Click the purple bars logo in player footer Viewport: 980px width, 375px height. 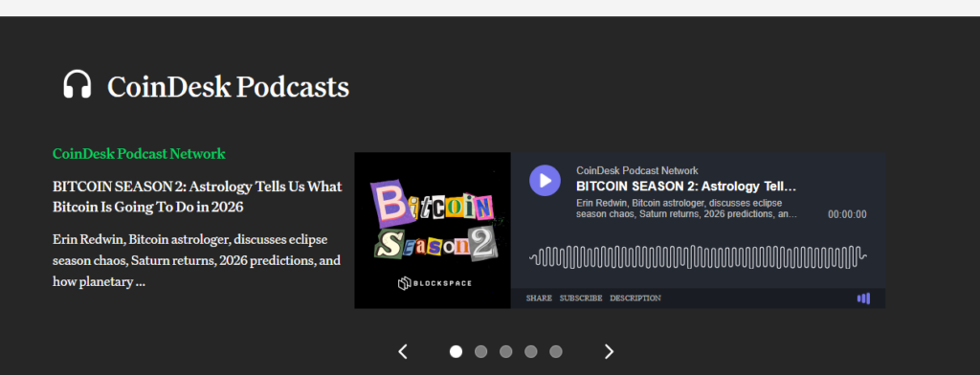click(863, 298)
